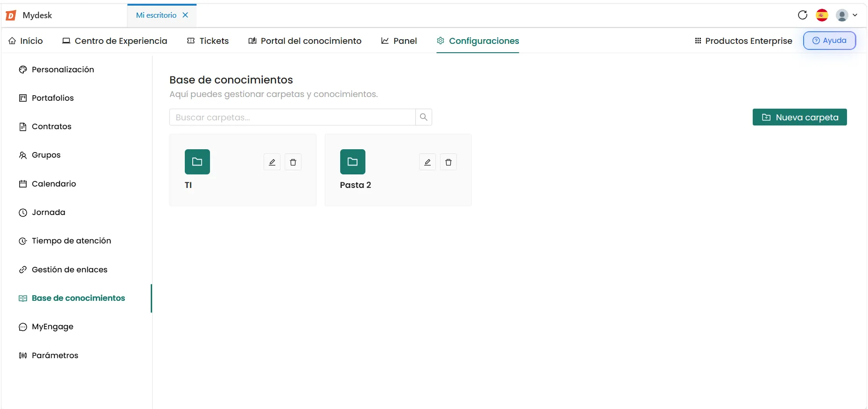Open Centro de Experiencia

click(x=115, y=41)
